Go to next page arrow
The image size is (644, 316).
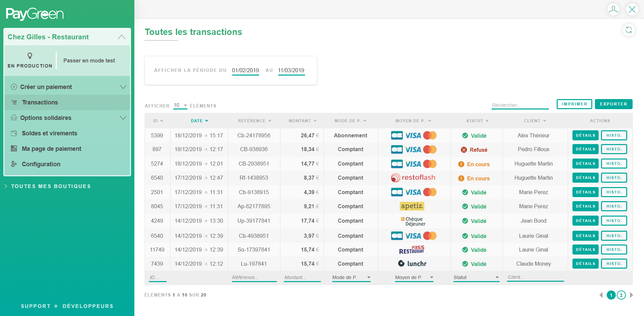point(631,295)
